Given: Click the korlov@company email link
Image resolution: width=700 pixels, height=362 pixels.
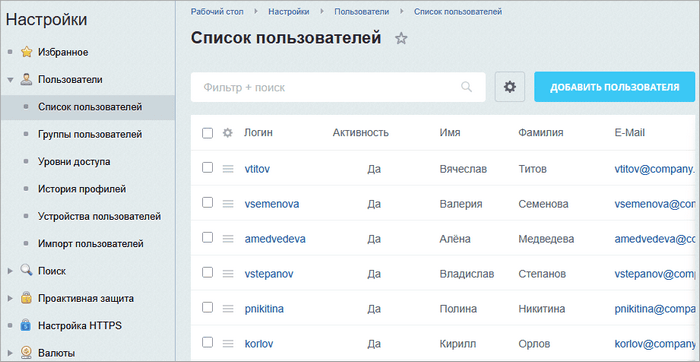Looking at the screenshot, I should pos(655,344).
